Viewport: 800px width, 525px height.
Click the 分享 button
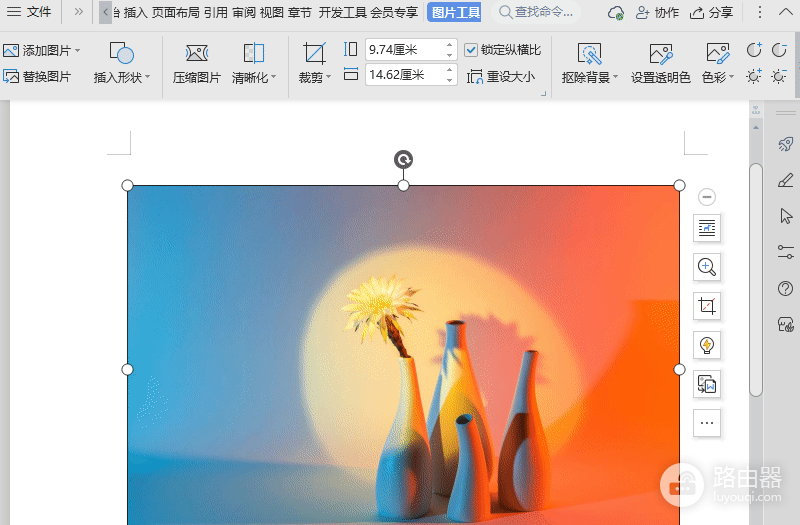[711, 12]
